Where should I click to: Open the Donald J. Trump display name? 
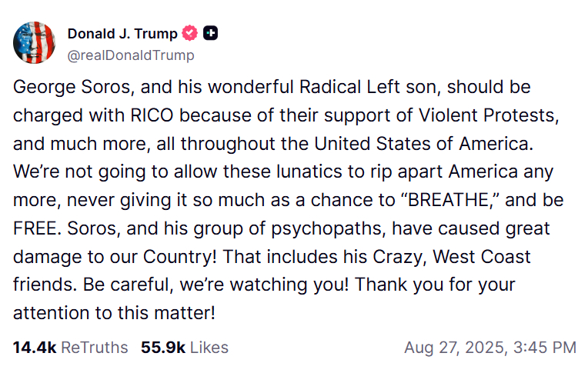[x=122, y=33]
